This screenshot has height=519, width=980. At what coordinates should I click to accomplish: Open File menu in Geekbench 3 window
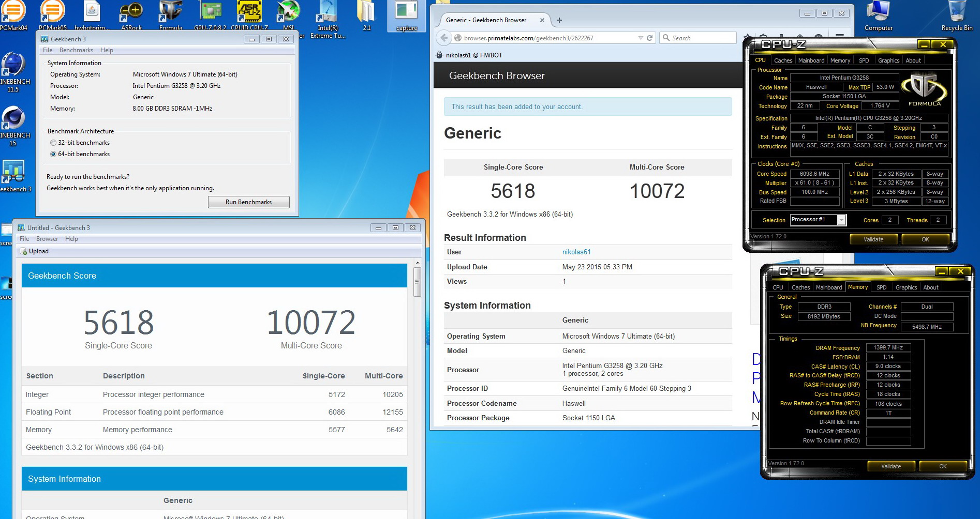coord(48,50)
